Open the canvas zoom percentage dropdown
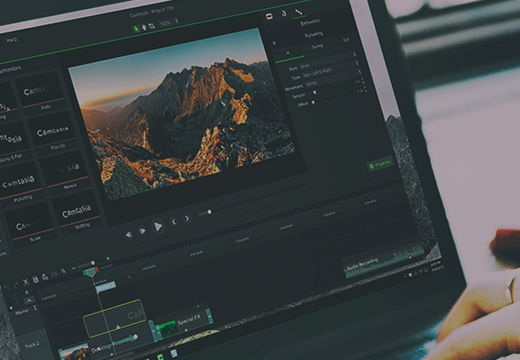 (169, 23)
